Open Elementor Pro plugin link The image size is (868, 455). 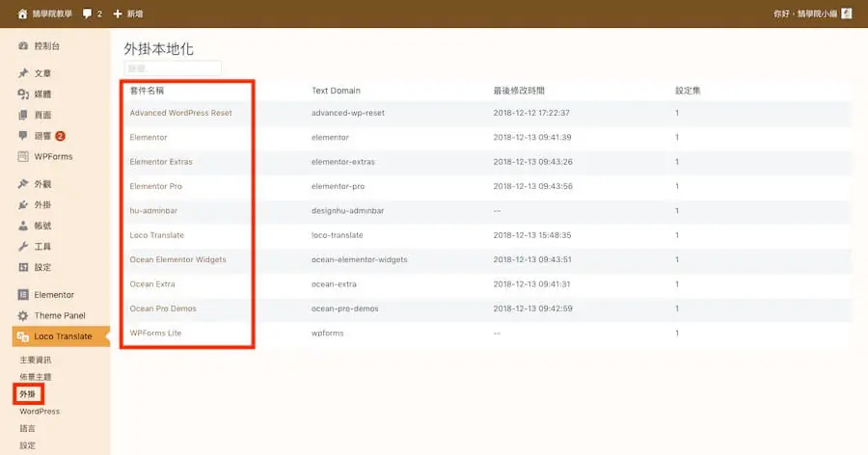click(x=155, y=186)
